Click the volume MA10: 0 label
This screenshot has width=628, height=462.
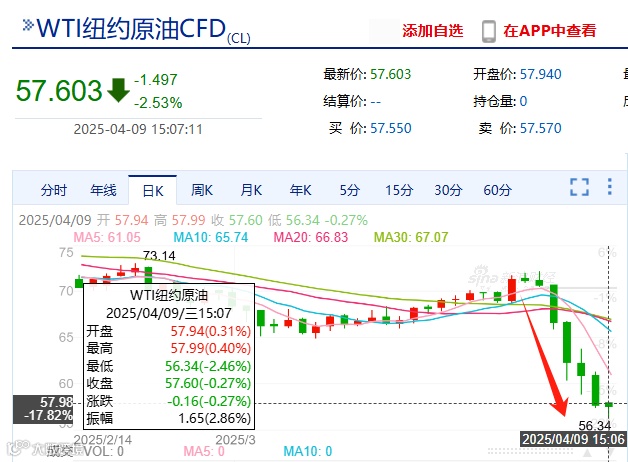[308, 452]
